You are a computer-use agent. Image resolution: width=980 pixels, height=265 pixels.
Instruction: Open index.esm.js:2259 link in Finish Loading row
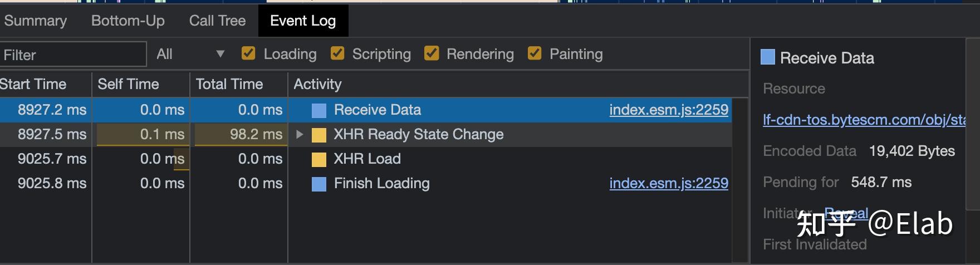coord(668,183)
